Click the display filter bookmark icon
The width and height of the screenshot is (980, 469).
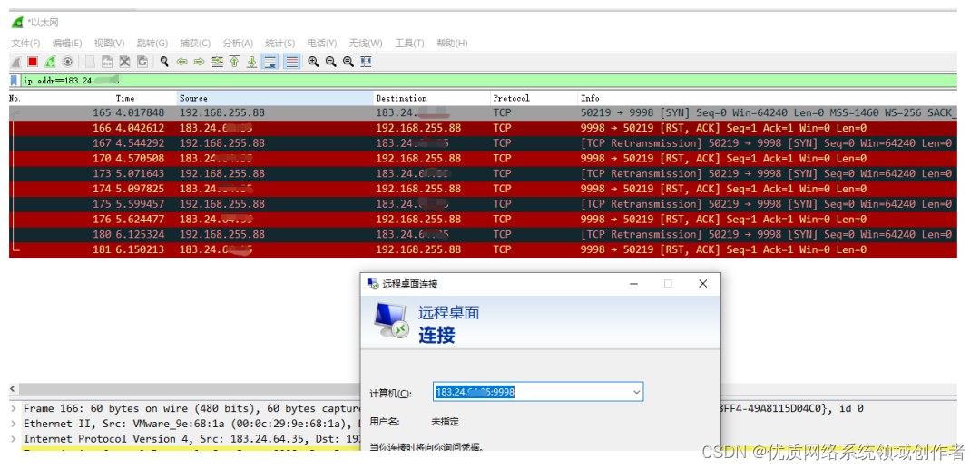(x=15, y=81)
